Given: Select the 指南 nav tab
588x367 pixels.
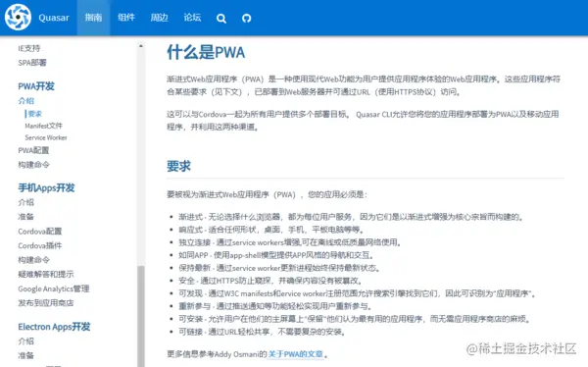Looking at the screenshot, I should click(x=93, y=18).
